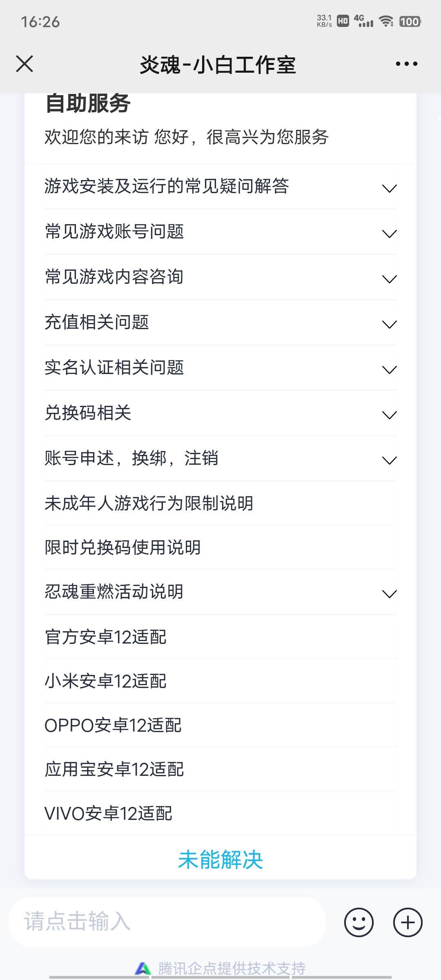This screenshot has width=441, height=980.
Task: Expand 充值相关问题 dropdown arrow
Action: [389, 324]
